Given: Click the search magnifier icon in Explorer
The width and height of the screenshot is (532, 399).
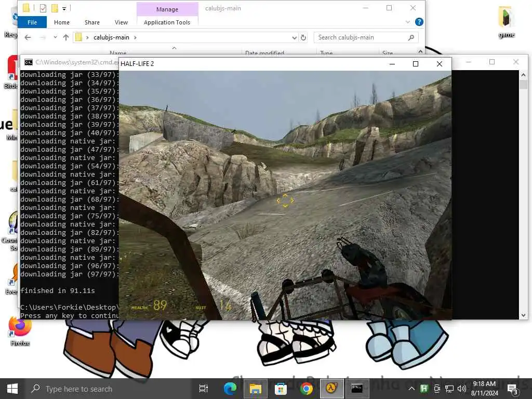Looking at the screenshot, I should coord(411,37).
